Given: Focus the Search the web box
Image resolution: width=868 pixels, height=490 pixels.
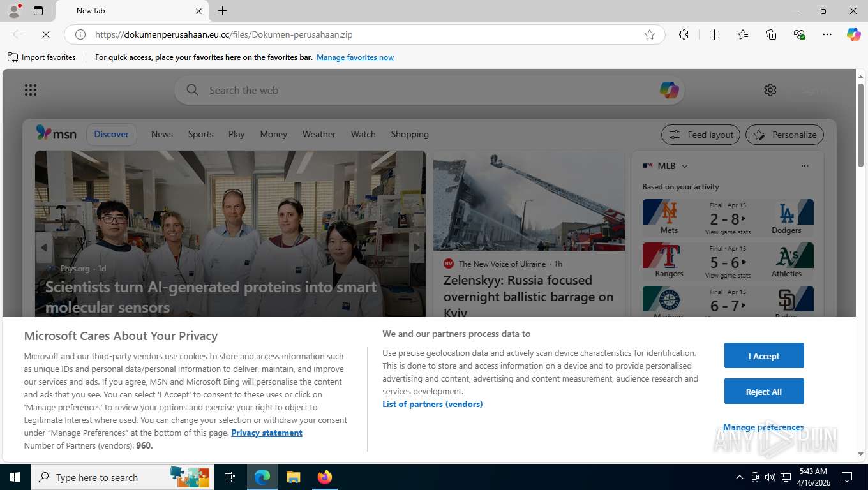Looking at the screenshot, I should [429, 90].
